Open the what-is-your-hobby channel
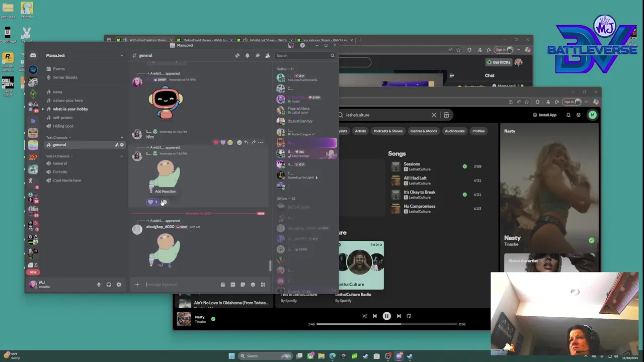Viewport: 644px width, 362px height. coord(70,109)
